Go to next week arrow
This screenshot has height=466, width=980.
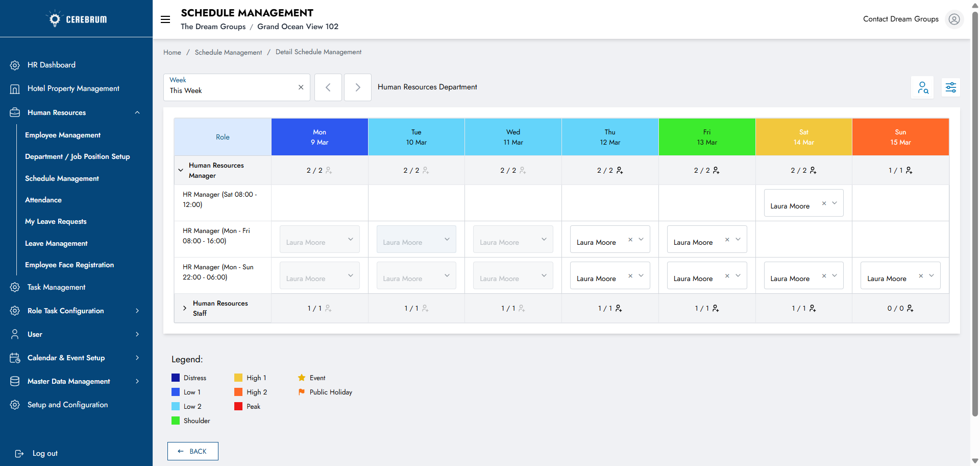(357, 87)
